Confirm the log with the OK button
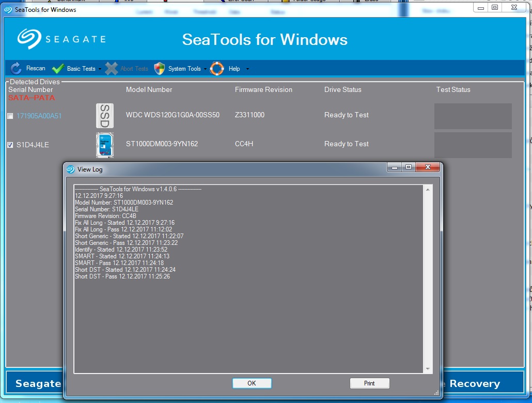The image size is (532, 403). point(252,383)
